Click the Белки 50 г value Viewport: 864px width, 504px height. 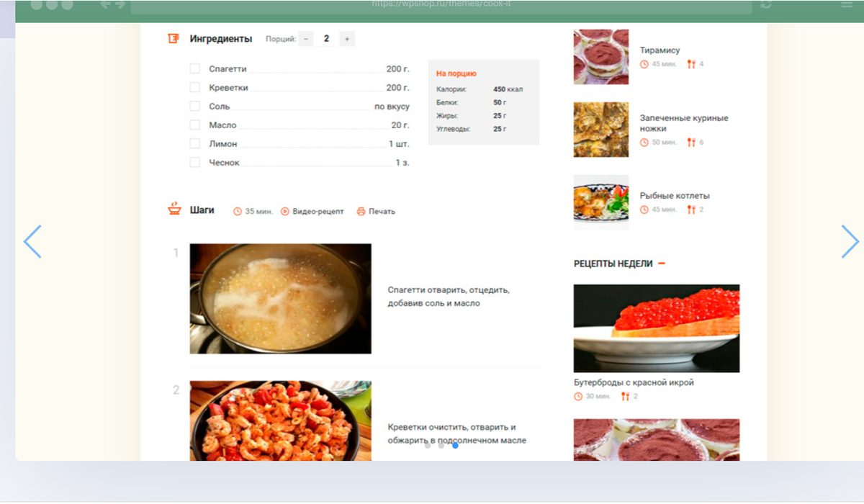[500, 102]
